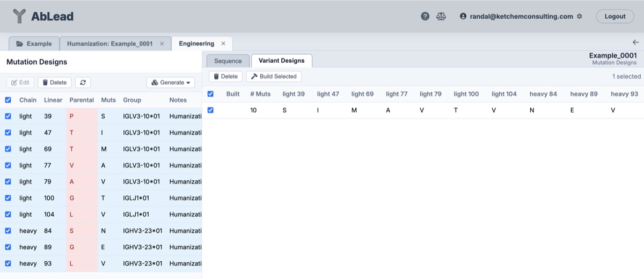Close the Engineering tab
Screen dimensions: 644x279
pos(223,44)
